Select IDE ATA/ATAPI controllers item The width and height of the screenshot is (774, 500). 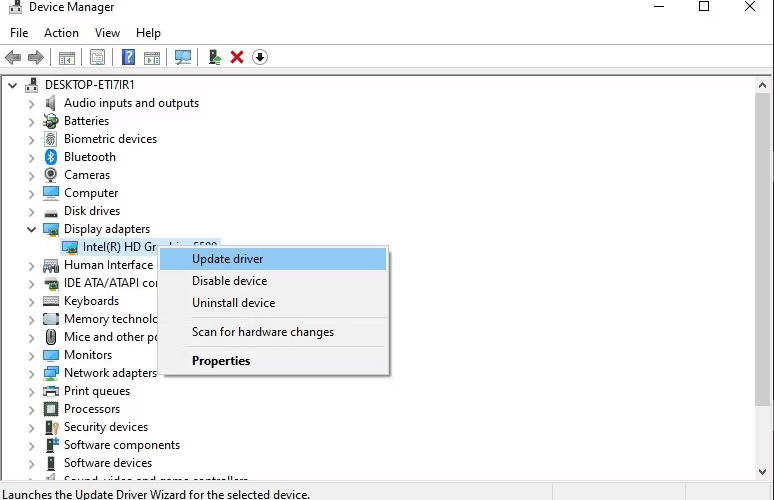(111, 283)
